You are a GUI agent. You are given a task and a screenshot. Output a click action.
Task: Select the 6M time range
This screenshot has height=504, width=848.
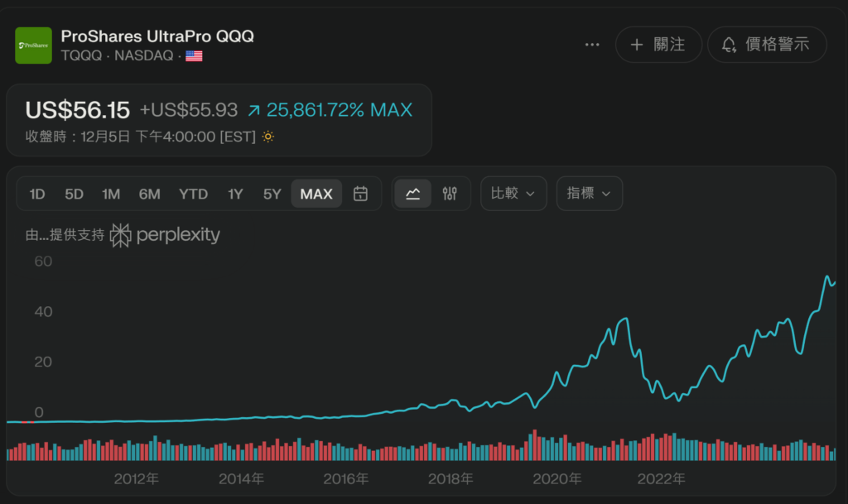[150, 194]
